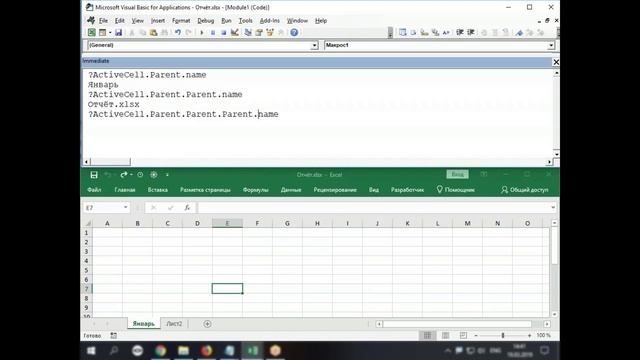Click the Outdent icon in Edit toolbar
Image resolution: width=640 pixels, height=360 pixels.
click(471, 33)
